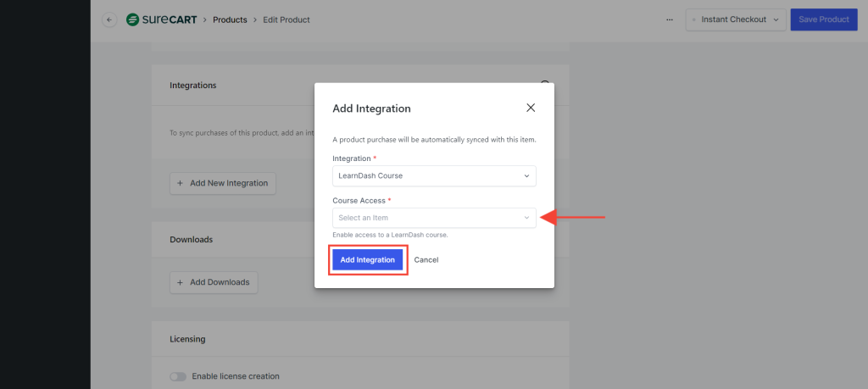This screenshot has height=389, width=868.
Task: Open the three-dot more options menu
Action: tap(670, 20)
